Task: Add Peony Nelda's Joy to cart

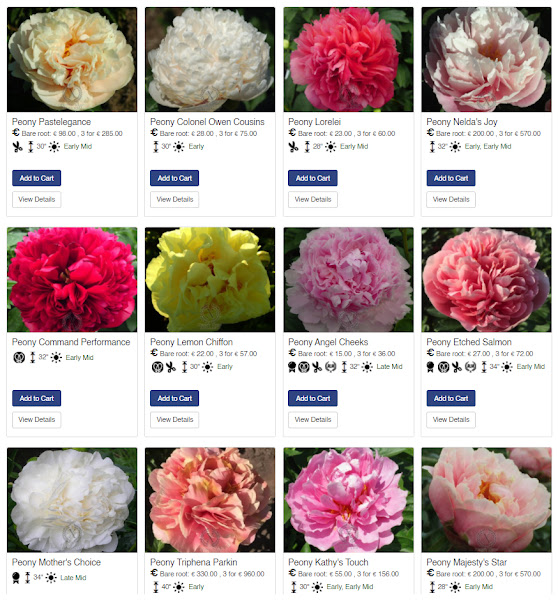Action: (451, 178)
